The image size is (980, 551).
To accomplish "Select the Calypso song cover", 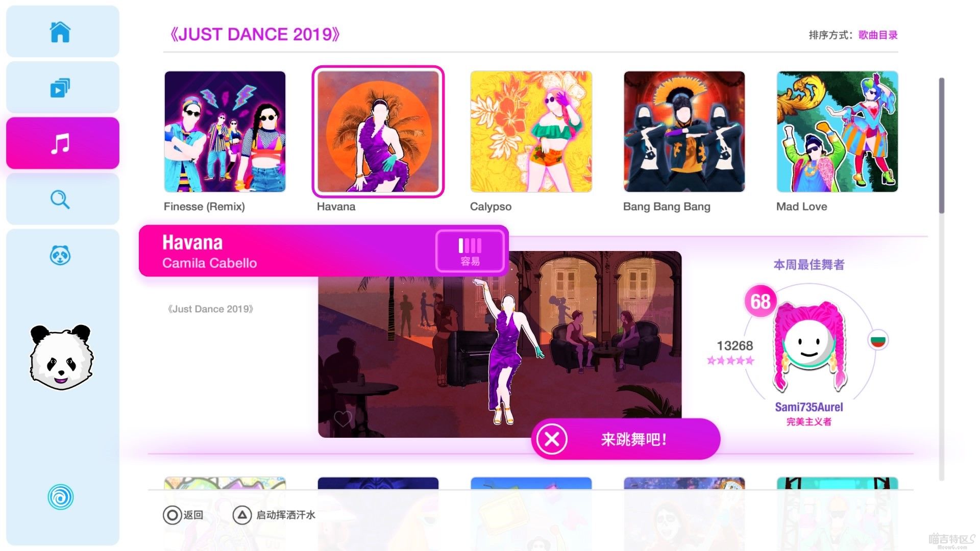I will (531, 132).
